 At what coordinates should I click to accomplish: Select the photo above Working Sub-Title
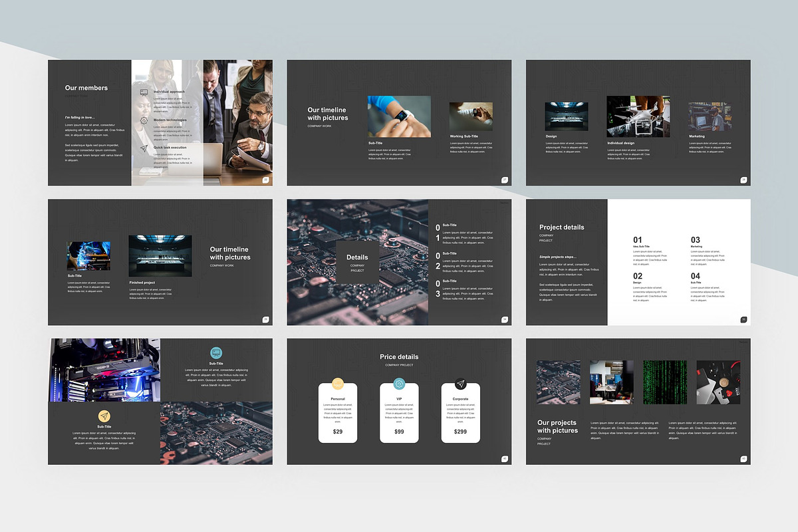point(471,116)
